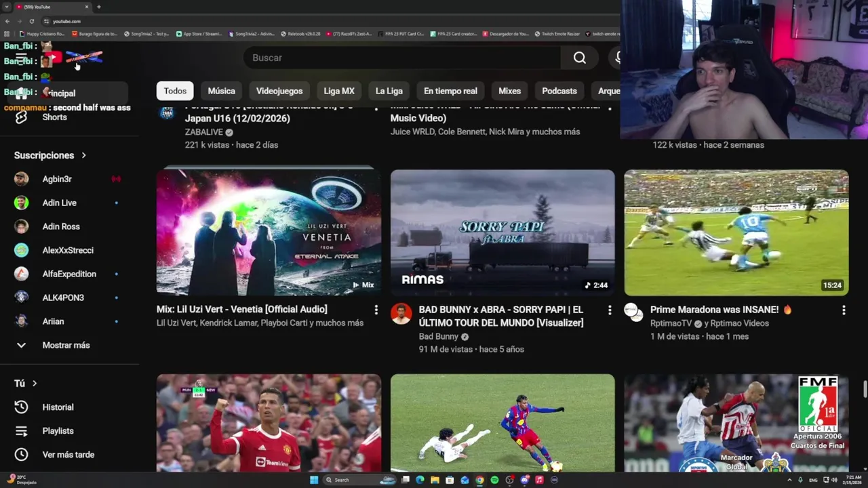Open Ver más tarde clock icon
The image size is (868, 488).
tap(22, 455)
